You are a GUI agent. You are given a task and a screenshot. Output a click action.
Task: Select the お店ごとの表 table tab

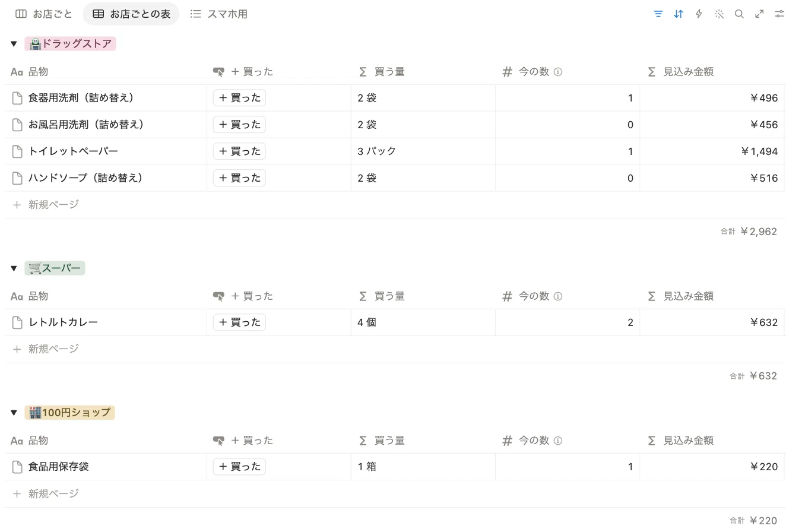[x=131, y=14]
